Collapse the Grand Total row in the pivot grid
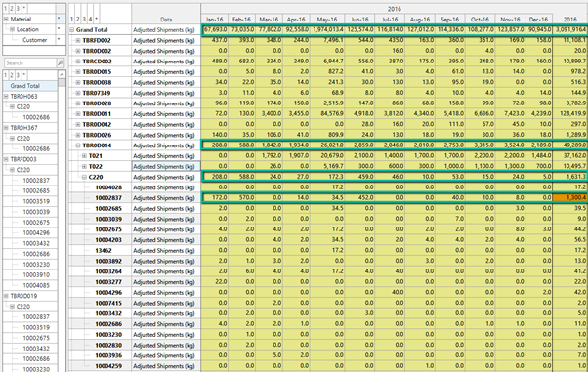This screenshot has height=372, width=588. (x=72, y=29)
